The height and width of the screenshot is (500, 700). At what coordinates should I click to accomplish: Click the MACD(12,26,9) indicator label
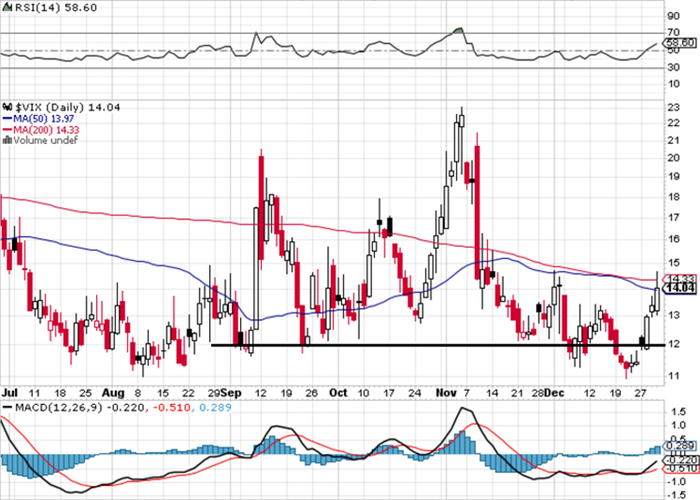tap(59, 408)
